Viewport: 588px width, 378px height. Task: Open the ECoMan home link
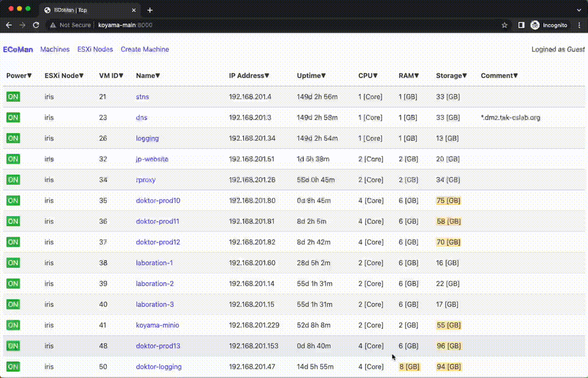pos(18,49)
